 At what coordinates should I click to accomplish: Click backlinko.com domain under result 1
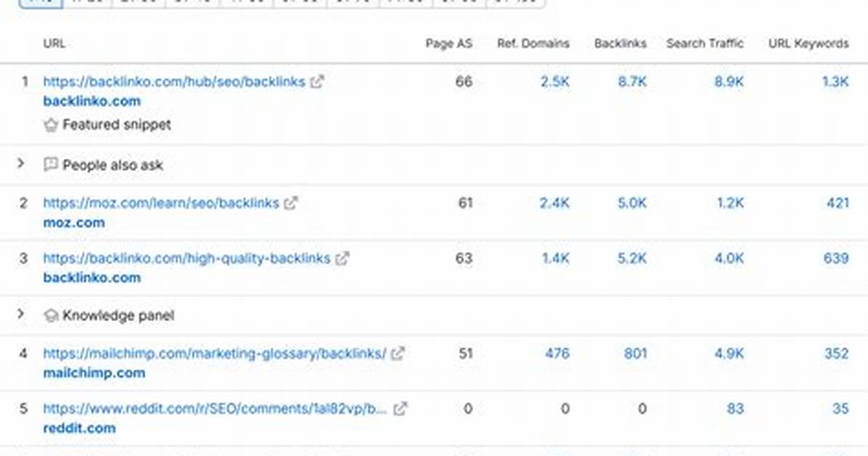point(92,101)
